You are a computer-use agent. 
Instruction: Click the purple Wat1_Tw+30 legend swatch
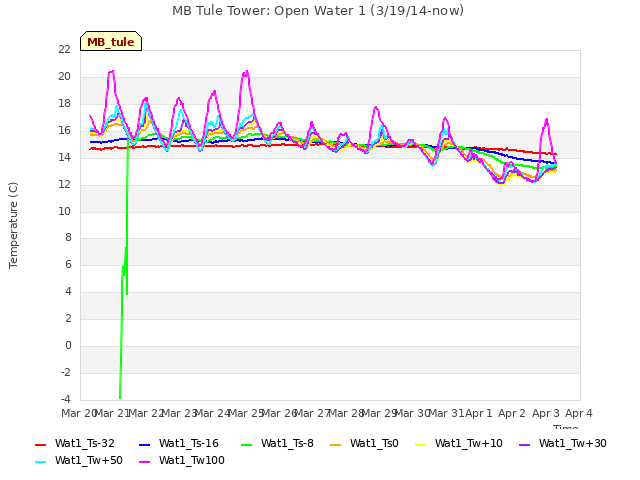(524, 444)
